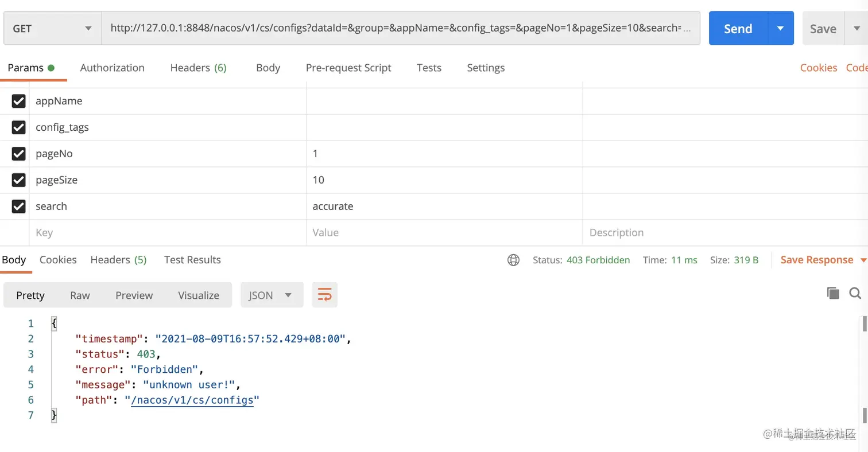This screenshot has width=868, height=452.
Task: Click the request URL field
Action: pyautogui.click(x=401, y=28)
